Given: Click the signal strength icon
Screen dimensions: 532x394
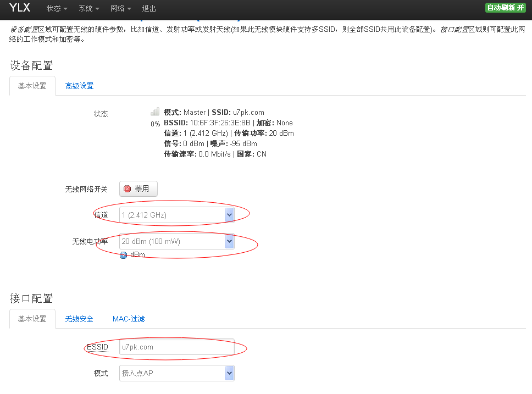Looking at the screenshot, I should pos(155,112).
